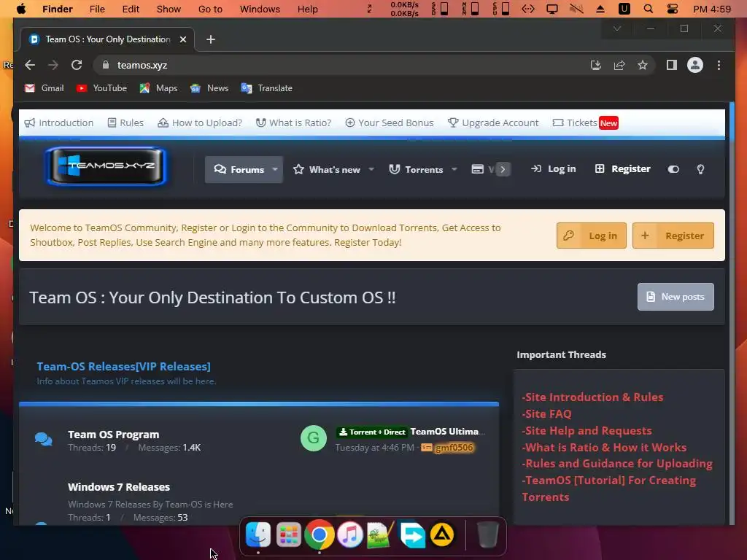This screenshot has width=747, height=560.
Task: Expand the What's new dropdown arrow
Action: pyautogui.click(x=371, y=169)
